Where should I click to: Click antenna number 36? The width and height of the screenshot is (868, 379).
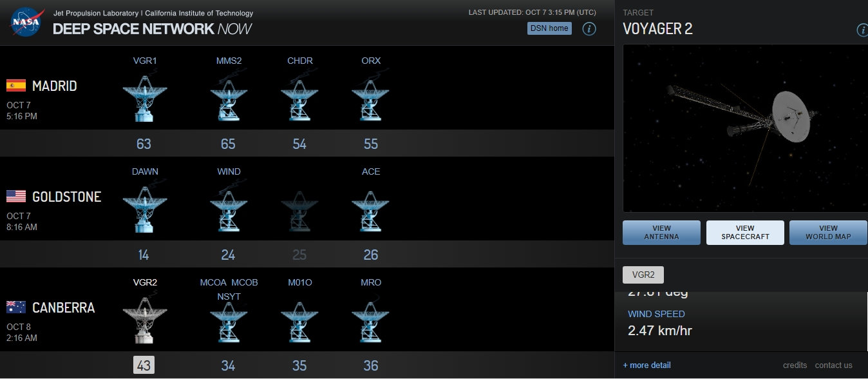(371, 365)
